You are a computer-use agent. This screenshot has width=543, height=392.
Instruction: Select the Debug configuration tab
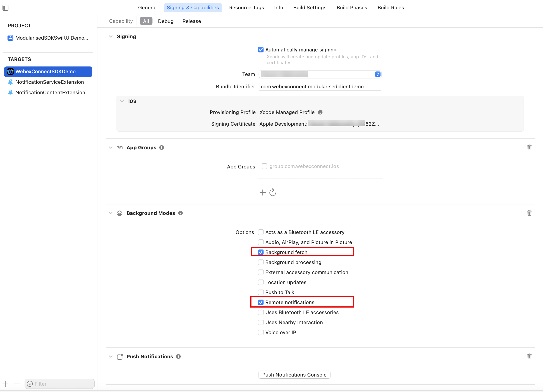coord(165,21)
